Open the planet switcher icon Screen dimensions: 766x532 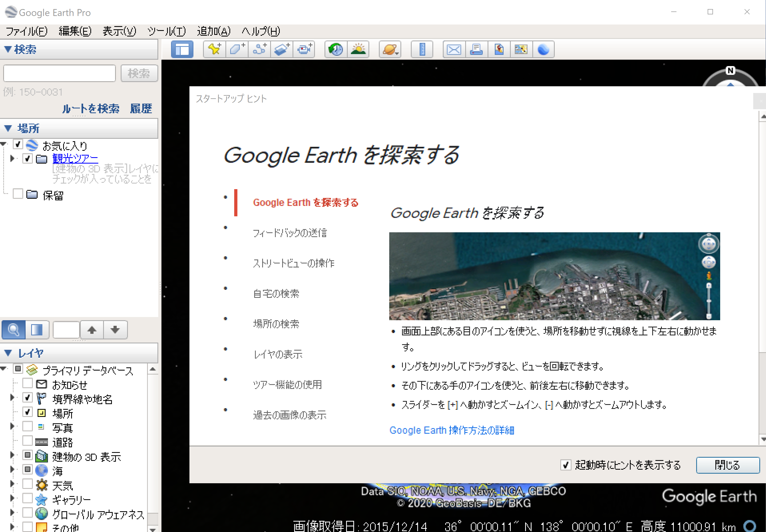click(x=390, y=49)
